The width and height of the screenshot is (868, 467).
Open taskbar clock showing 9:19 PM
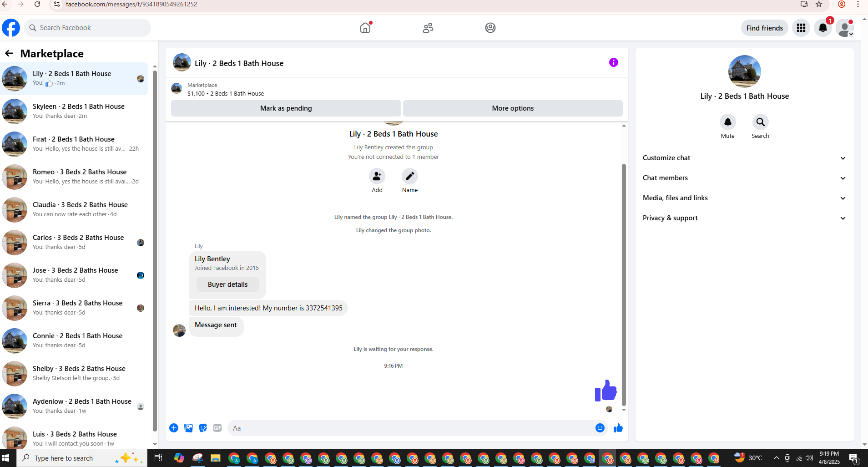[x=829, y=458]
